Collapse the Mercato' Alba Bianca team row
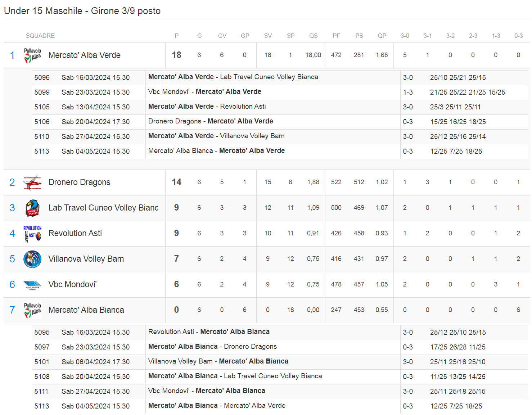This screenshot has width=532, height=415. pos(267,310)
